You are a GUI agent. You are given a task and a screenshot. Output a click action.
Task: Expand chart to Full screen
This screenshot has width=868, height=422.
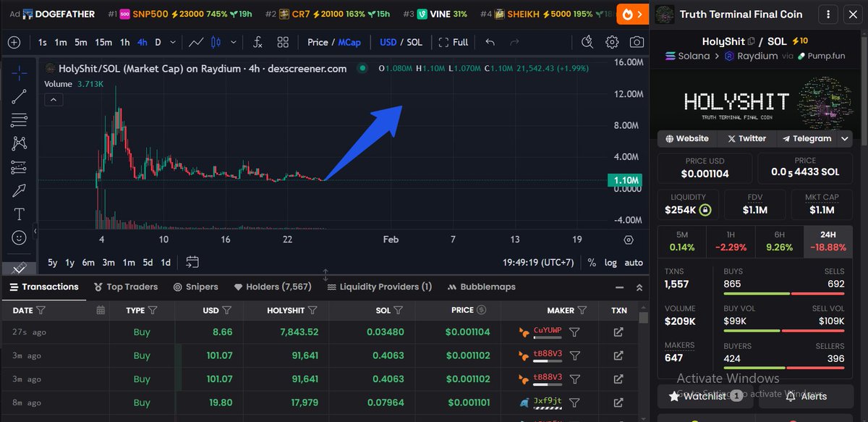tap(454, 42)
